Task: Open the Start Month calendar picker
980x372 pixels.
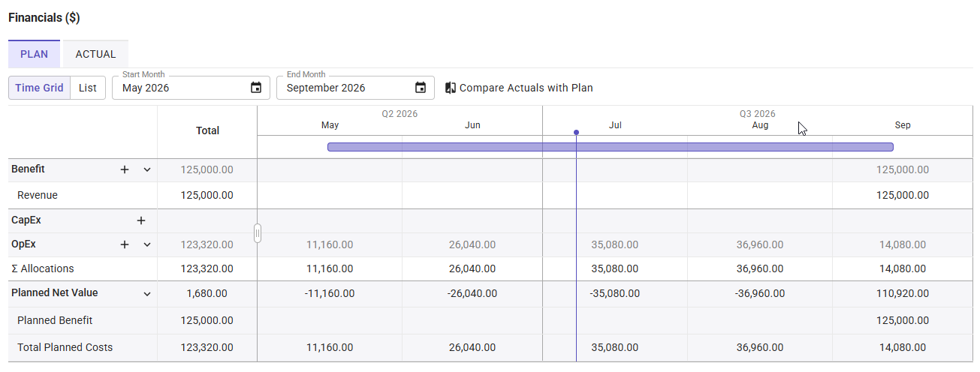Action: [256, 88]
